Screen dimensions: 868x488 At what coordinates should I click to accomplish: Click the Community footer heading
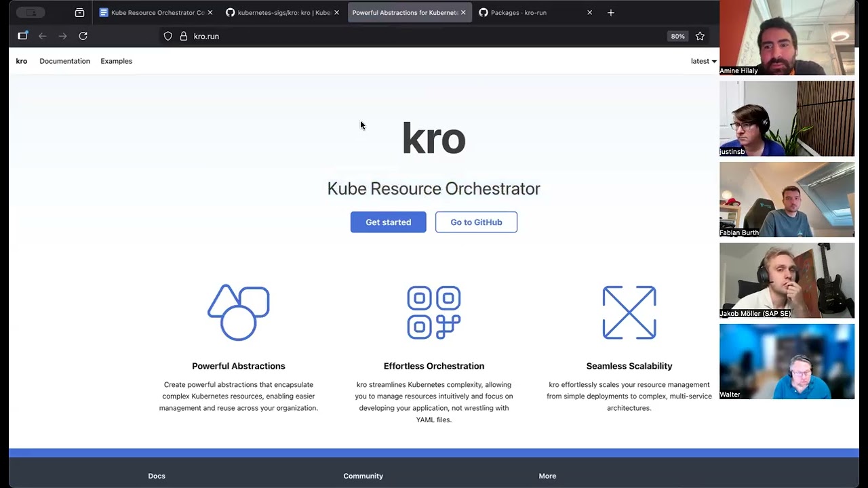pyautogui.click(x=363, y=476)
